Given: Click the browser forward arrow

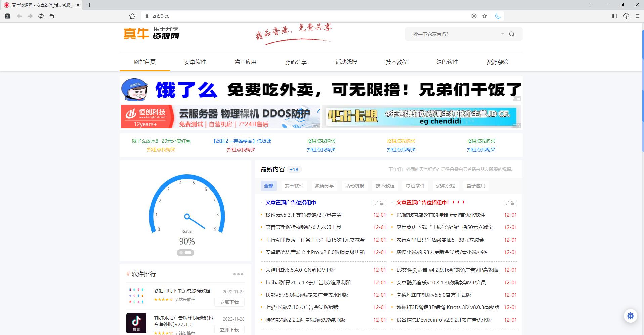Looking at the screenshot, I should point(30,16).
